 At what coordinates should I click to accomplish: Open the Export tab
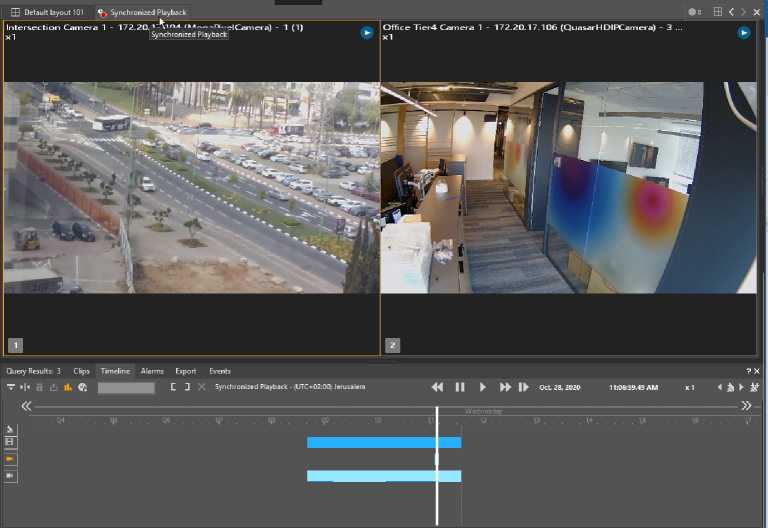[185, 371]
